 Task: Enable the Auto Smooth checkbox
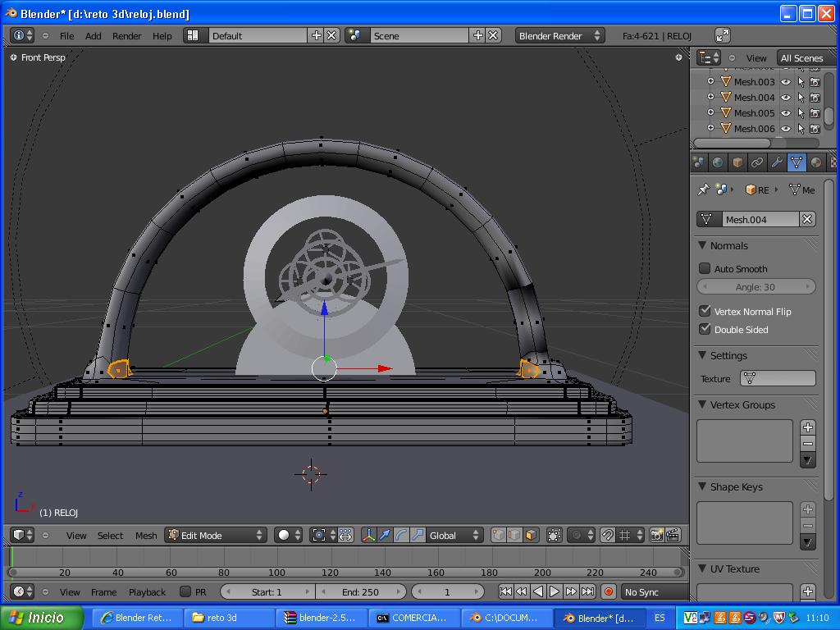tap(705, 268)
